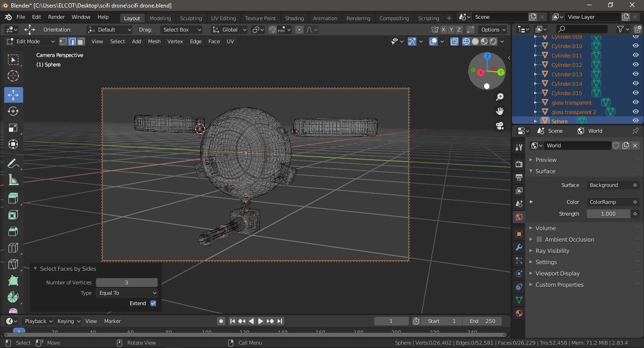Click the hand pan-view icon
The width and height of the screenshot is (644, 348).
[x=500, y=111]
